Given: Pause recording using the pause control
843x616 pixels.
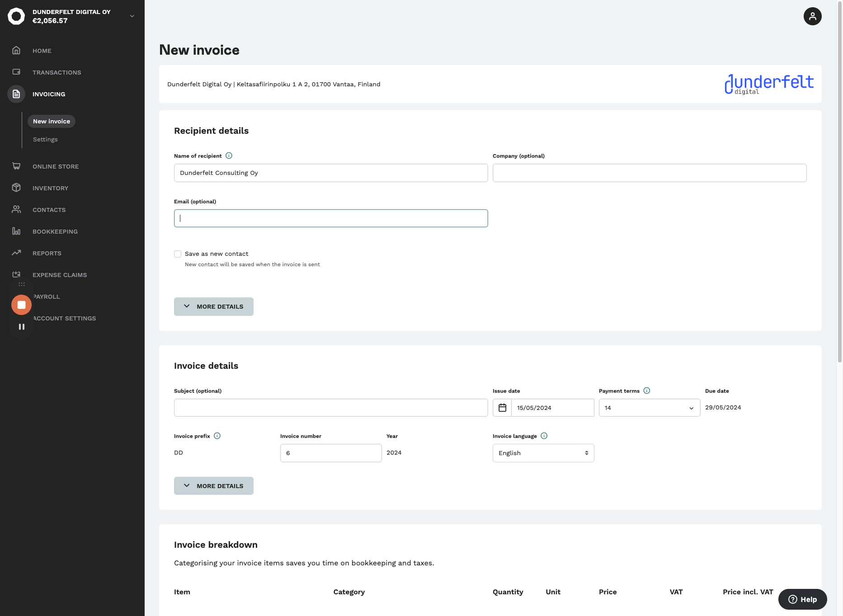Looking at the screenshot, I should pos(21,326).
